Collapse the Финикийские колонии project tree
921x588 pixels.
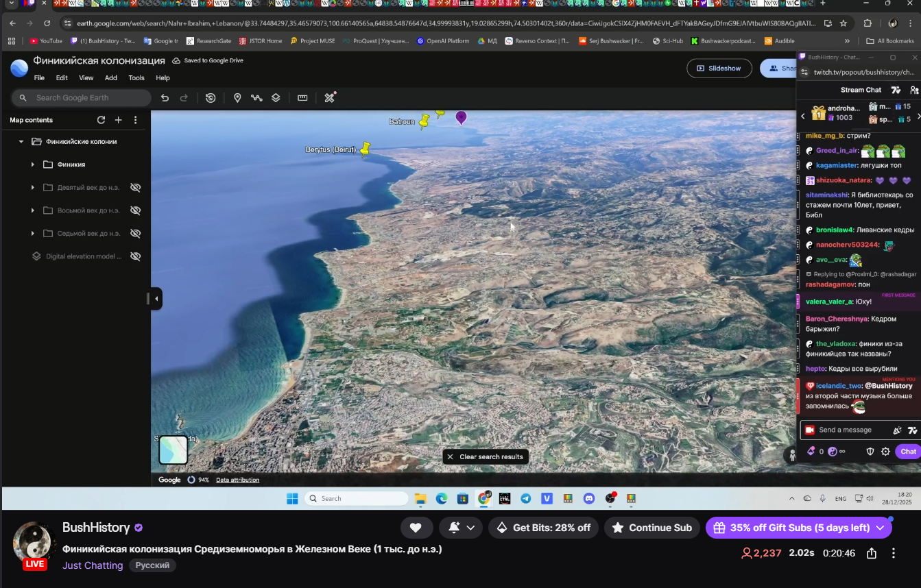click(21, 142)
